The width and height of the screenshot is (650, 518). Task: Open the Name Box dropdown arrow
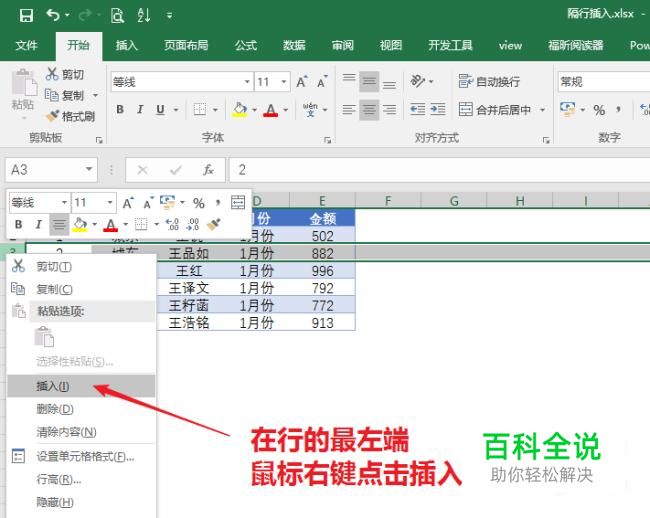click(x=89, y=169)
